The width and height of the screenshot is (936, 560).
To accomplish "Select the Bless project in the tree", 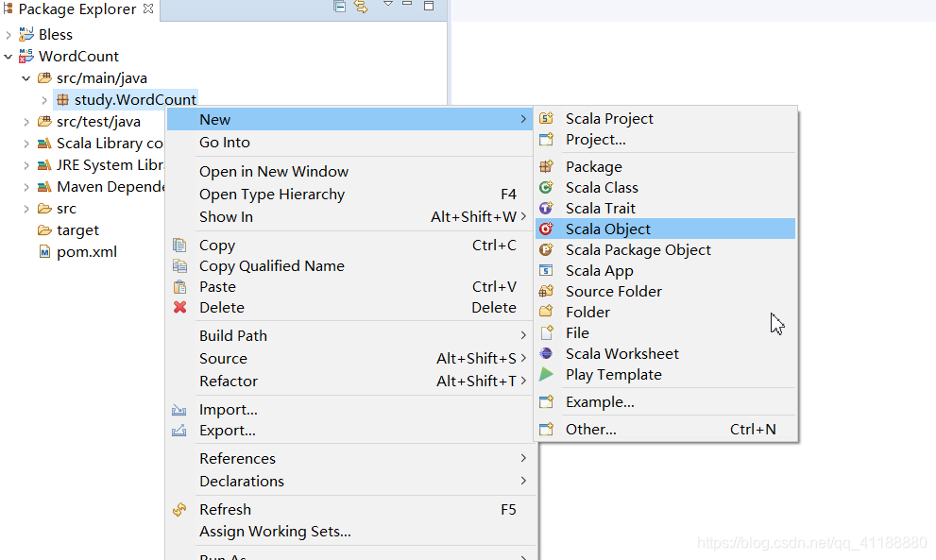I will [56, 35].
